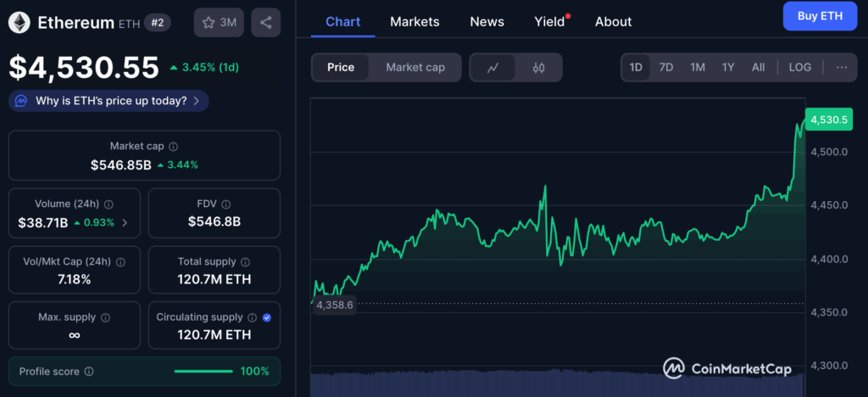Click the Total supply info icon

[x=245, y=263]
